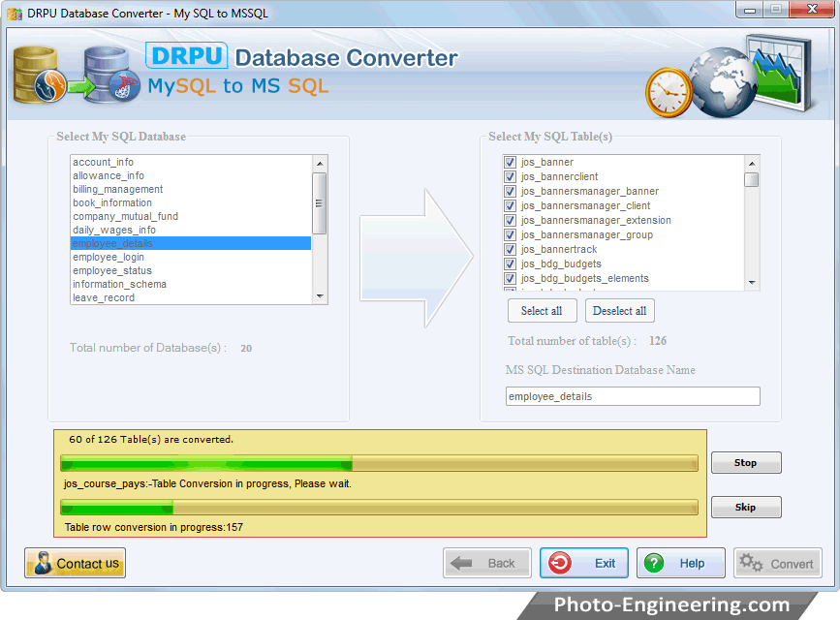Select the employee_login database
This screenshot has height=620, width=840.
tap(191, 257)
